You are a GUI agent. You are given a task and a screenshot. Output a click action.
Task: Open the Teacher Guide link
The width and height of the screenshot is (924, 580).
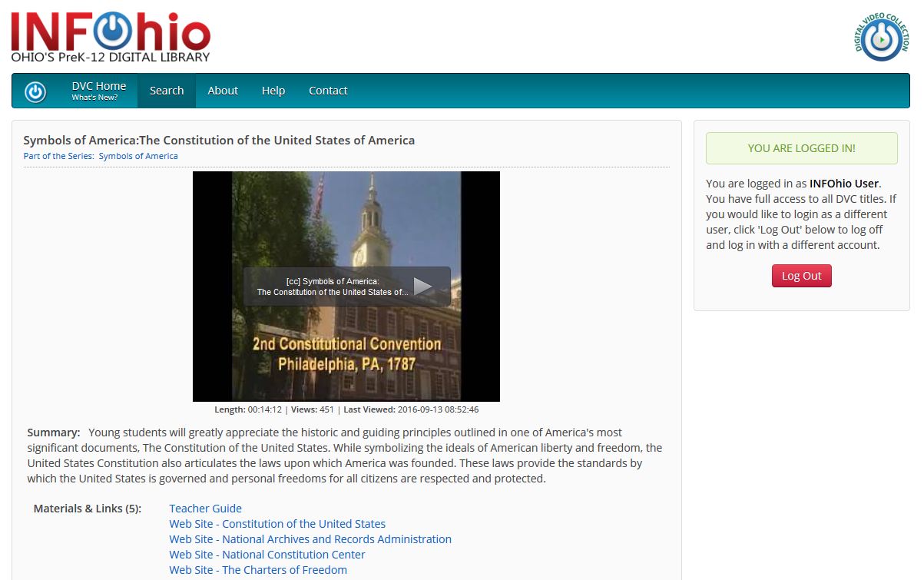[206, 509]
